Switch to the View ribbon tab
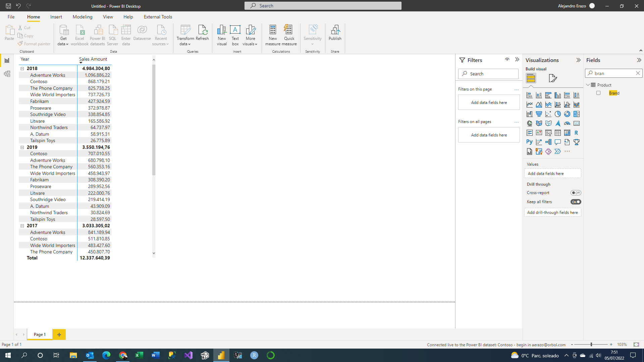Viewport: 644px width, 362px height. [108, 17]
